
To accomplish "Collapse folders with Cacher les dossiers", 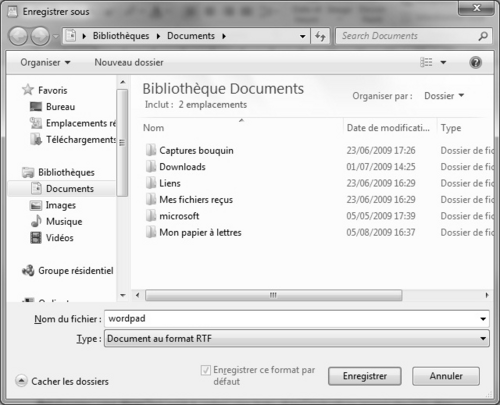I will click(x=62, y=381).
